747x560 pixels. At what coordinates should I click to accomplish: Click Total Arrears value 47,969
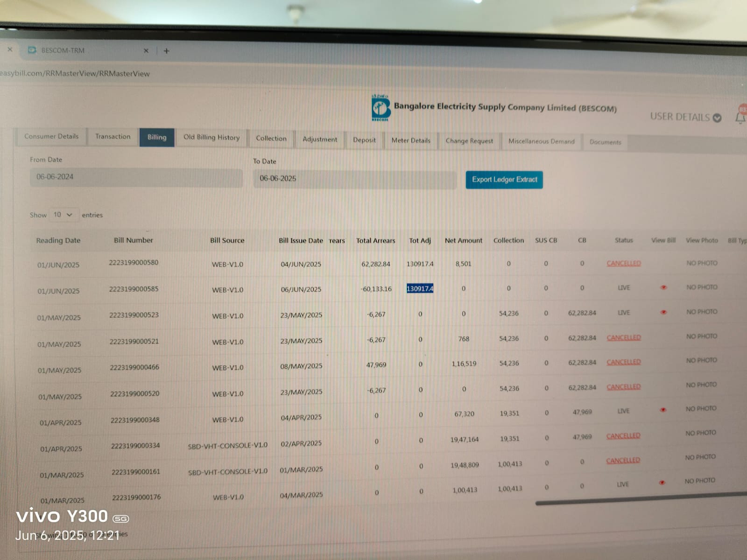click(x=376, y=364)
